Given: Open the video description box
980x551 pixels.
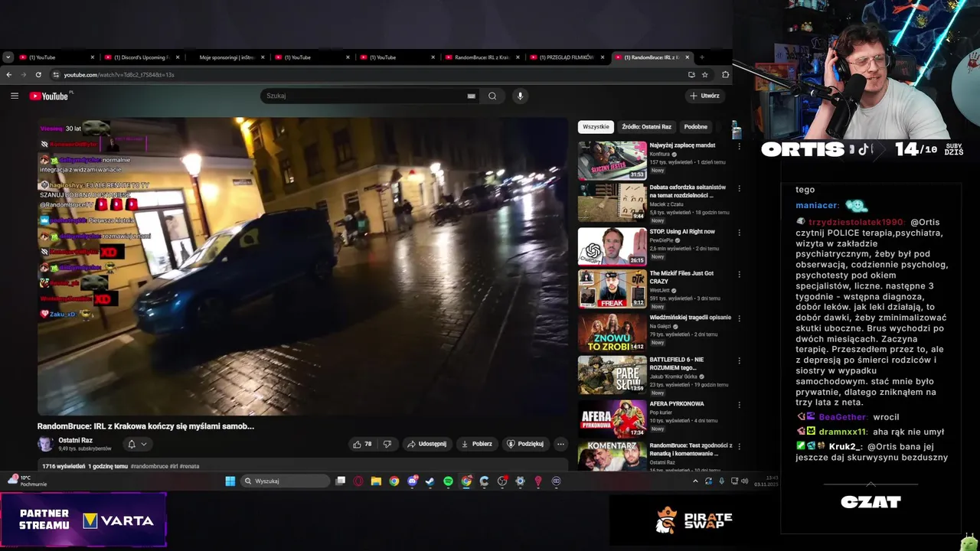Looking at the screenshot, I should click(302, 466).
